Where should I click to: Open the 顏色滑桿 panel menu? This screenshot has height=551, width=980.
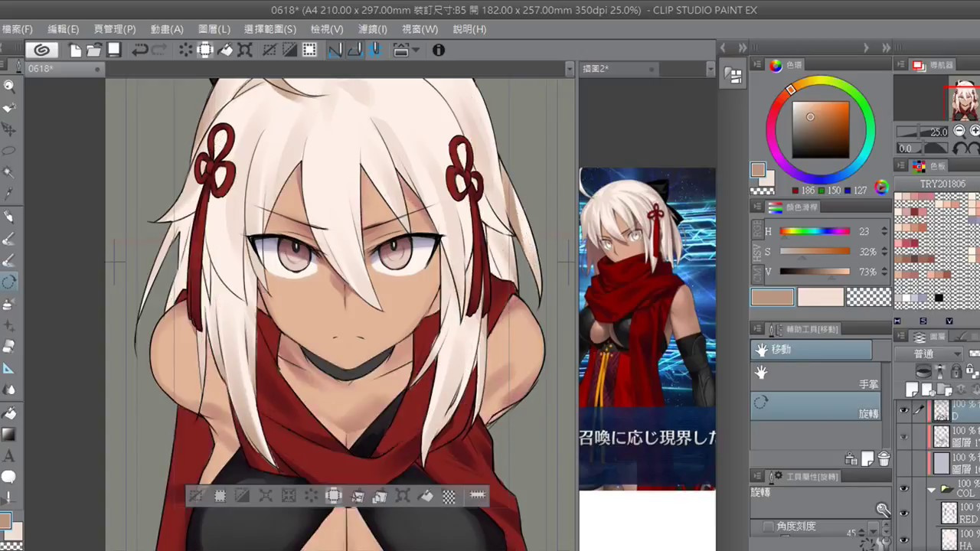click(756, 207)
